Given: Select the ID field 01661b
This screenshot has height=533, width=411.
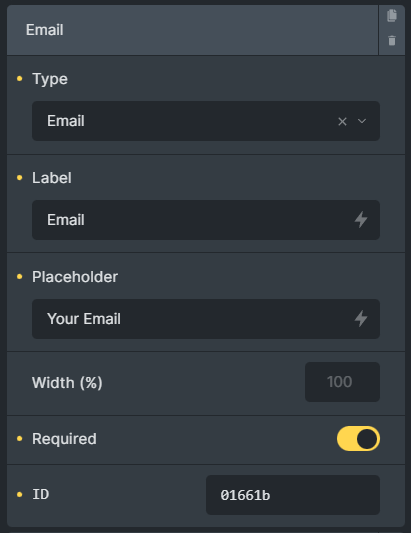Looking at the screenshot, I should [293, 495].
